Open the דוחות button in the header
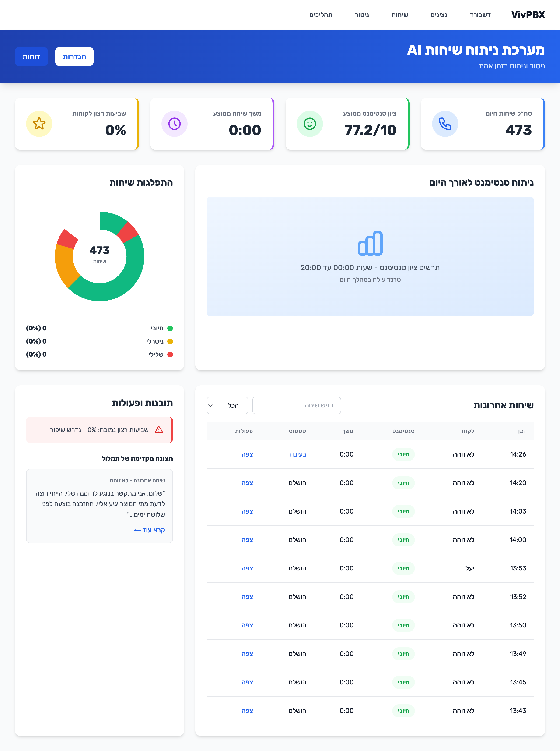This screenshot has height=751, width=560. coord(31,56)
